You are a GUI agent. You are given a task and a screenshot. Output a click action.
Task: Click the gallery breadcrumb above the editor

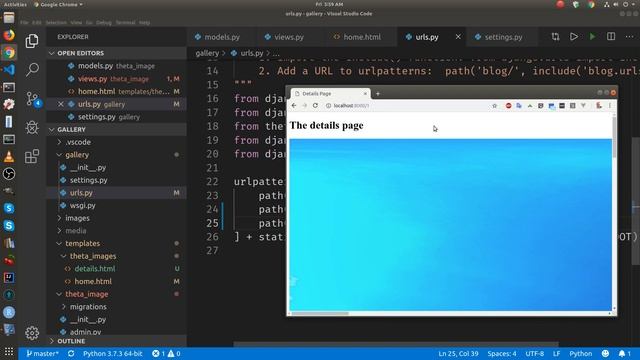coord(207,53)
